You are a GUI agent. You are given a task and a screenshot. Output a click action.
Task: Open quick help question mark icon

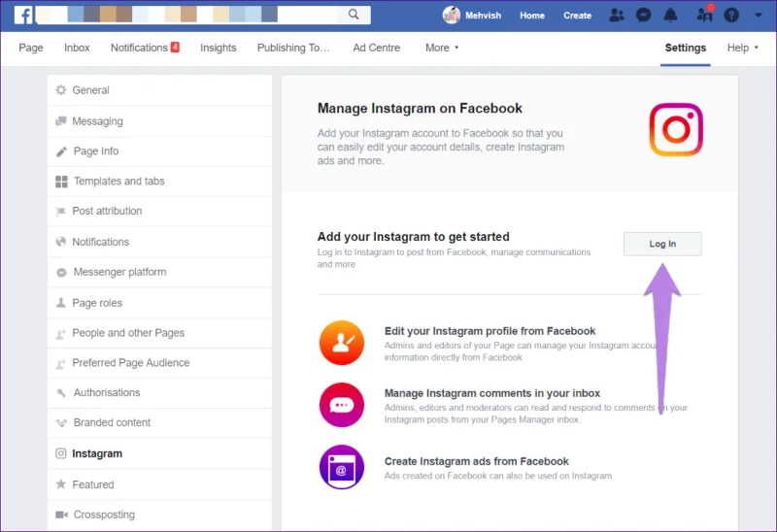tap(731, 16)
